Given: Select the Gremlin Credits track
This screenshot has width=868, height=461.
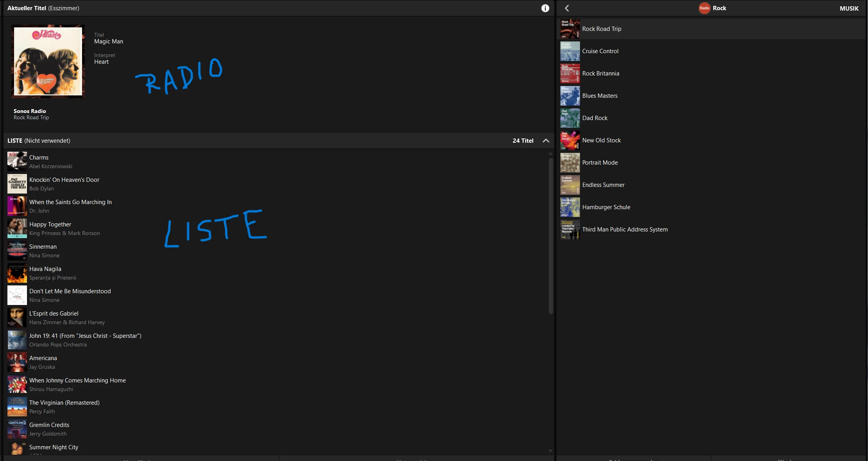Looking at the screenshot, I should 276,429.
